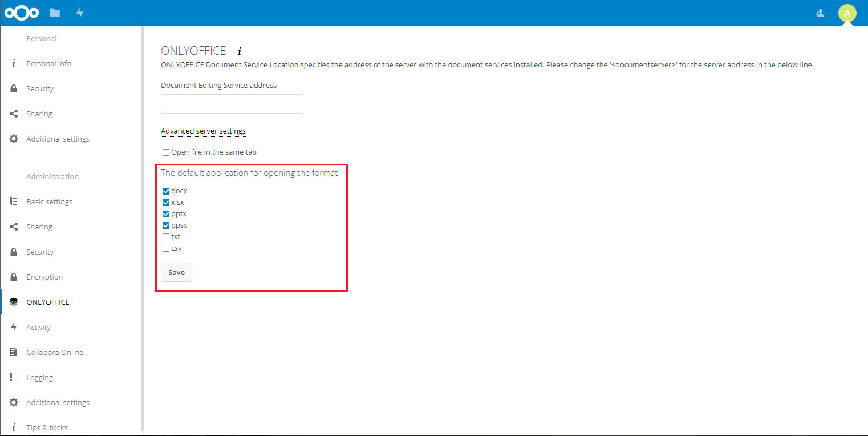Enable the csv format checkbox
868x436 pixels.
tap(166, 248)
